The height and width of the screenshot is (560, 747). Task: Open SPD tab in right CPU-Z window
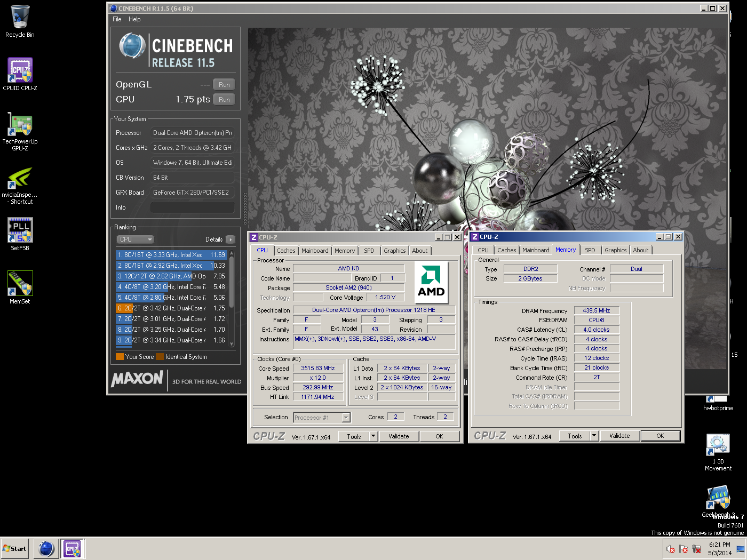click(590, 250)
